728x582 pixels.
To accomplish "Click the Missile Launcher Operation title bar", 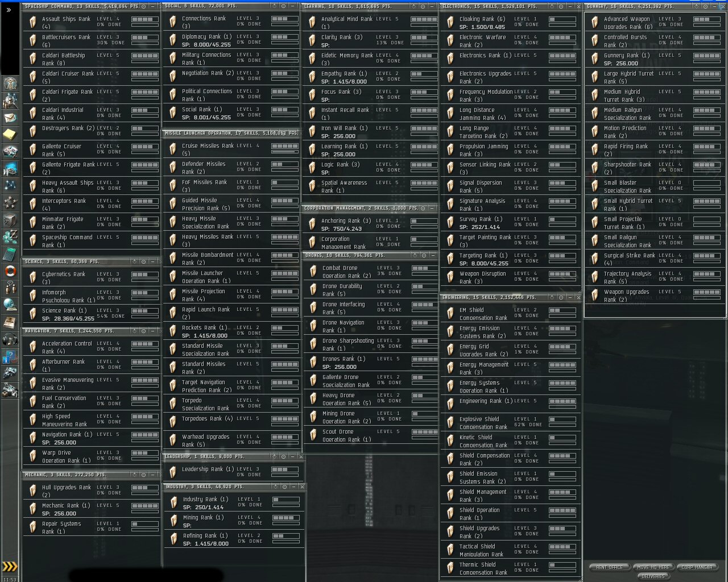I will click(231, 133).
